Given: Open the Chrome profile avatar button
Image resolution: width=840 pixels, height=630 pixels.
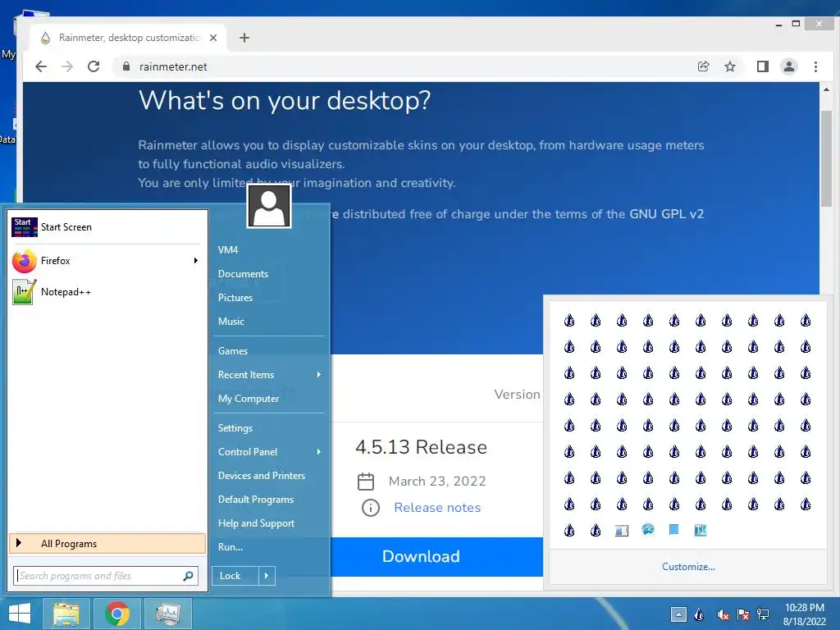Looking at the screenshot, I should pyautogui.click(x=789, y=66).
